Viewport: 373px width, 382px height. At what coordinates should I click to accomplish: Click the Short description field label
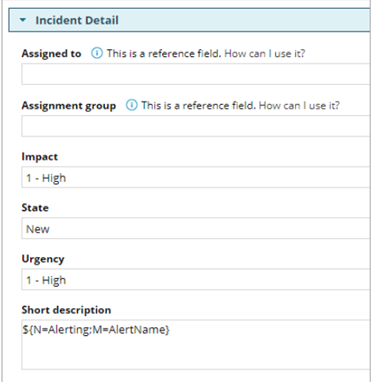[66, 310]
